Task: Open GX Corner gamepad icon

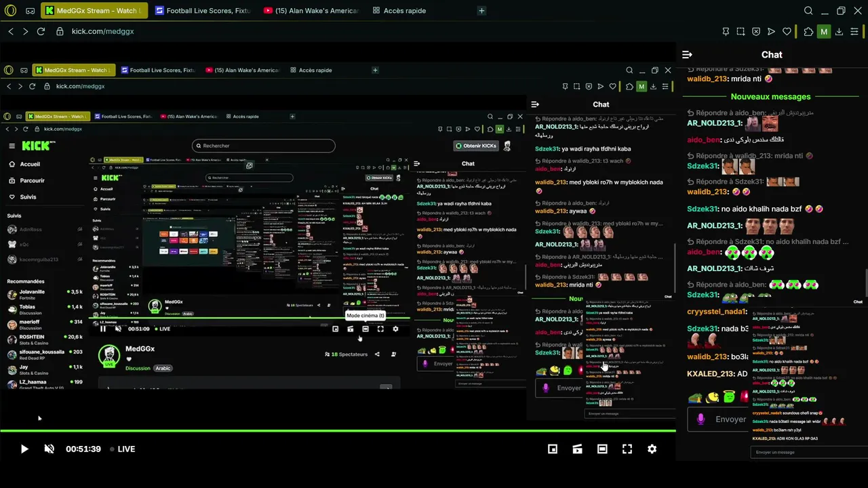Action: [x=31, y=11]
